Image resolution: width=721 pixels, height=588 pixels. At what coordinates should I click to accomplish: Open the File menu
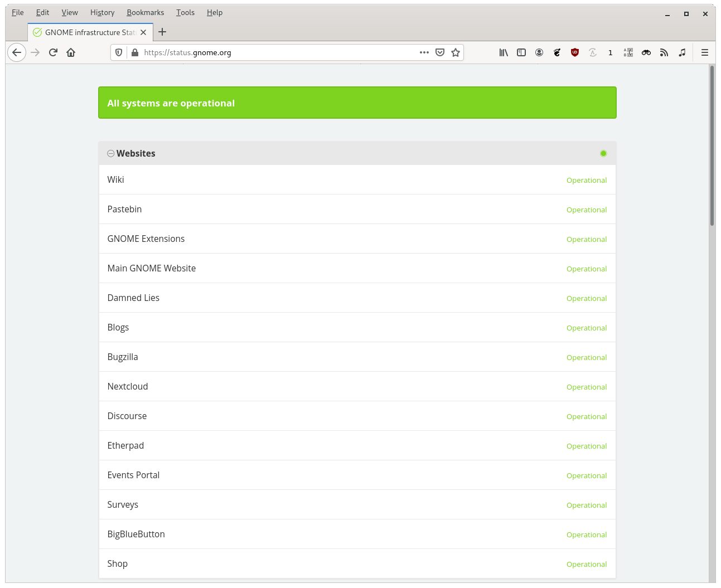[x=18, y=12]
